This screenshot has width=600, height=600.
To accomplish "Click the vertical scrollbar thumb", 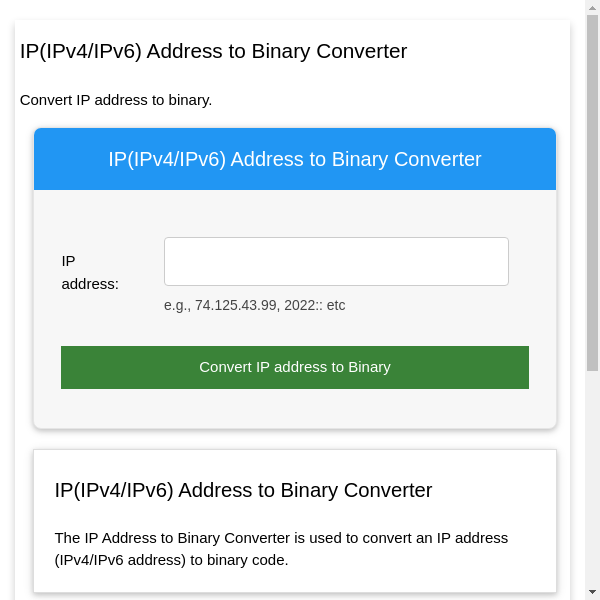I will [x=592, y=190].
